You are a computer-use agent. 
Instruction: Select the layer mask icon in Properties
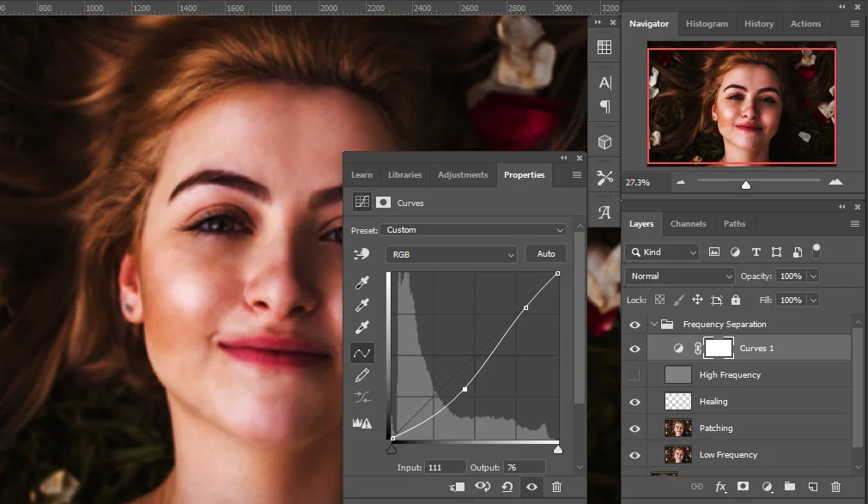click(x=383, y=202)
